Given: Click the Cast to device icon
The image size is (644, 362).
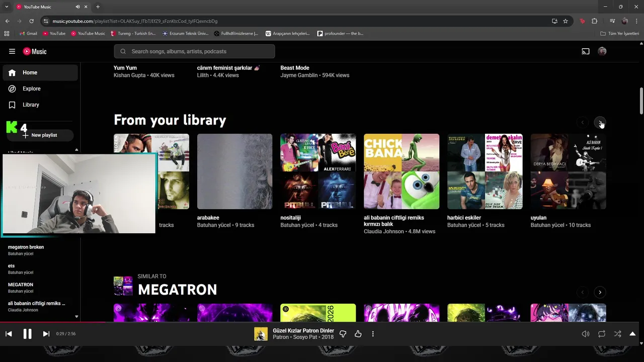Looking at the screenshot, I should coord(586,51).
